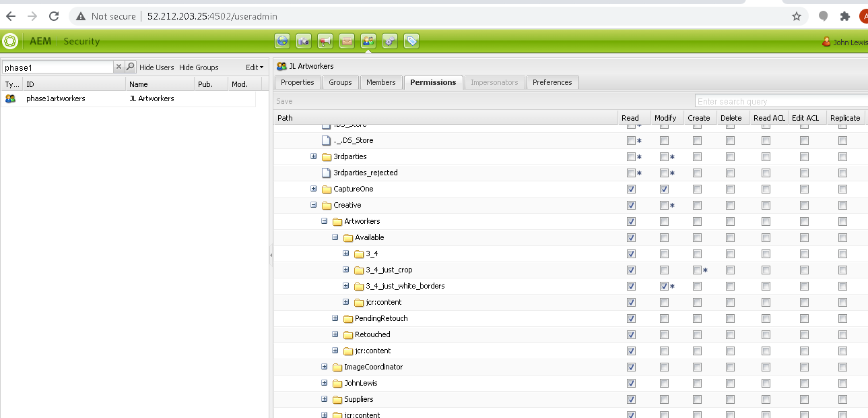This screenshot has height=418, width=868.
Task: Open the Properties tab
Action: pos(298,82)
